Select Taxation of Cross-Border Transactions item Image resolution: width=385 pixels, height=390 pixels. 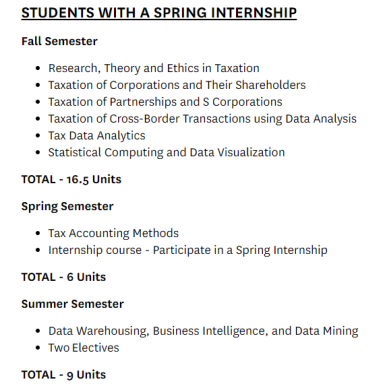[x=202, y=119]
